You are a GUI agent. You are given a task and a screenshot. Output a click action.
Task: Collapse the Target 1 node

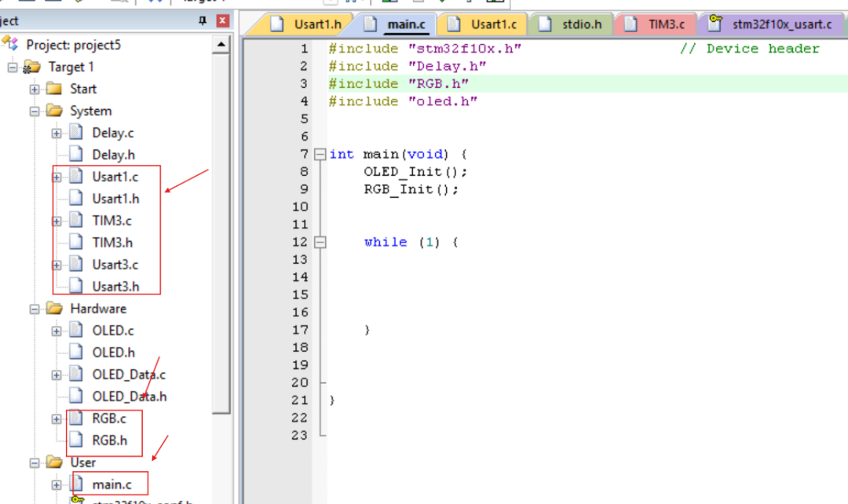click(x=13, y=68)
